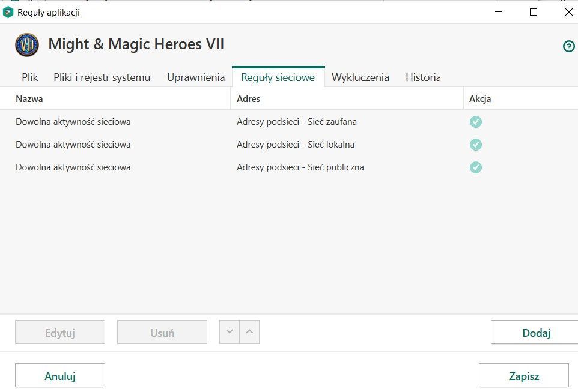Click the green action icon for Sieć publiczna rule
Image resolution: width=578 pixels, height=392 pixels.
pos(476,167)
